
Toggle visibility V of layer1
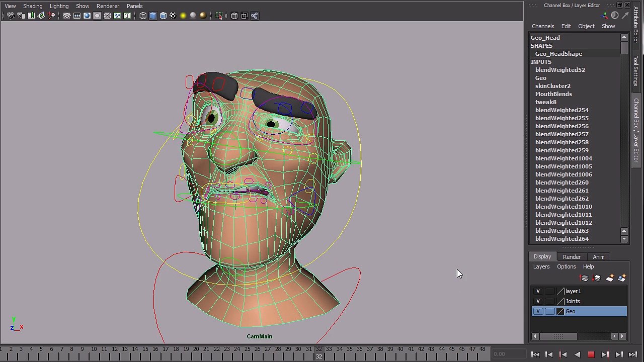point(538,291)
